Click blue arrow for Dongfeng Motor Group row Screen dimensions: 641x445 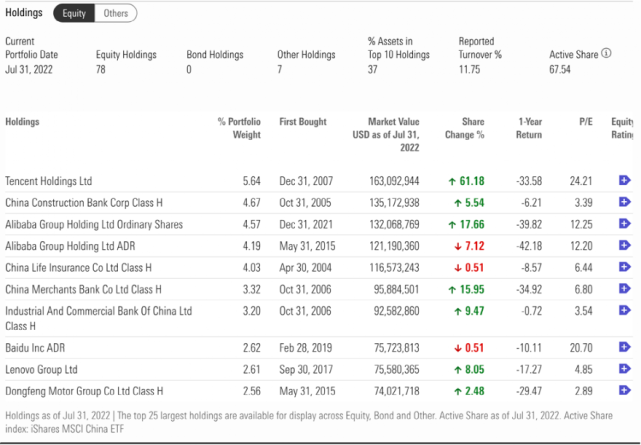[x=625, y=391]
